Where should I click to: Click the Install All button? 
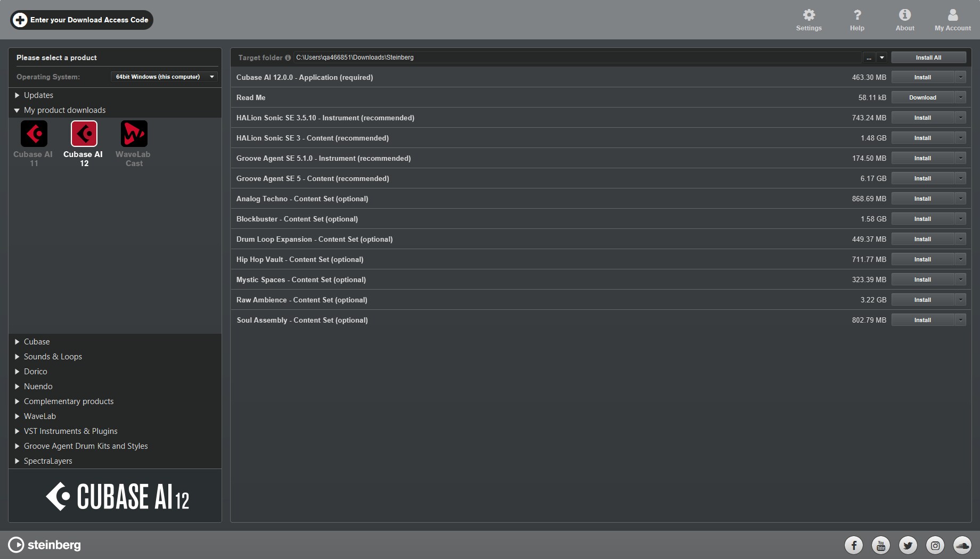928,57
